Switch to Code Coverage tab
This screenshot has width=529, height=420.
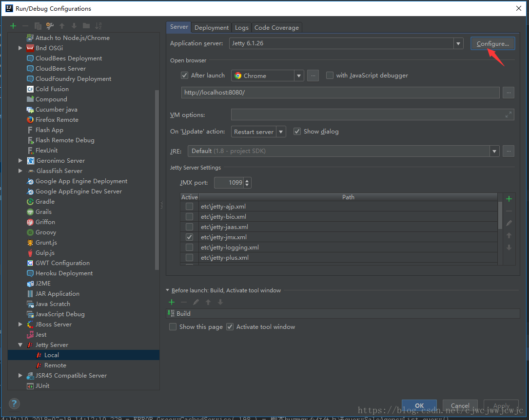[x=276, y=28]
